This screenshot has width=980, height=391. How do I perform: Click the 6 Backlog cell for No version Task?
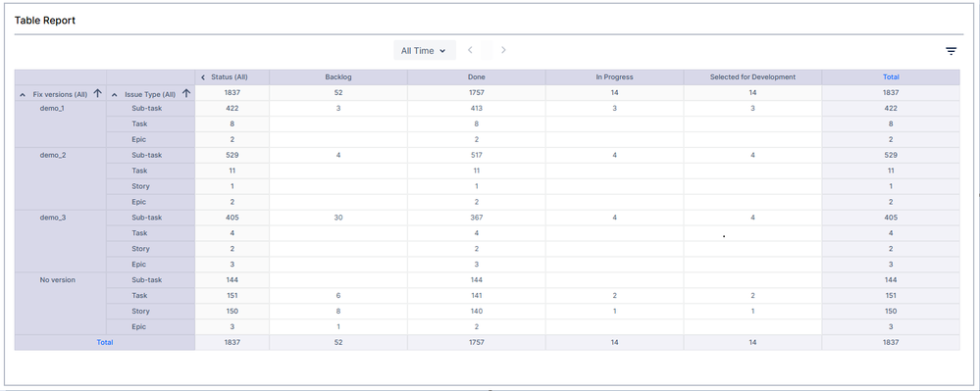pyautogui.click(x=338, y=295)
